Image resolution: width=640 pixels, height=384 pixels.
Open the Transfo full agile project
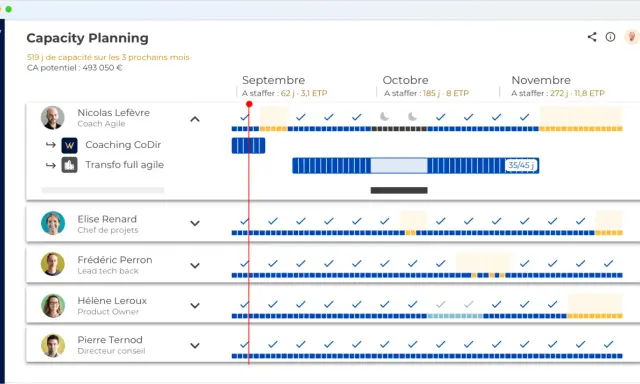pos(124,165)
